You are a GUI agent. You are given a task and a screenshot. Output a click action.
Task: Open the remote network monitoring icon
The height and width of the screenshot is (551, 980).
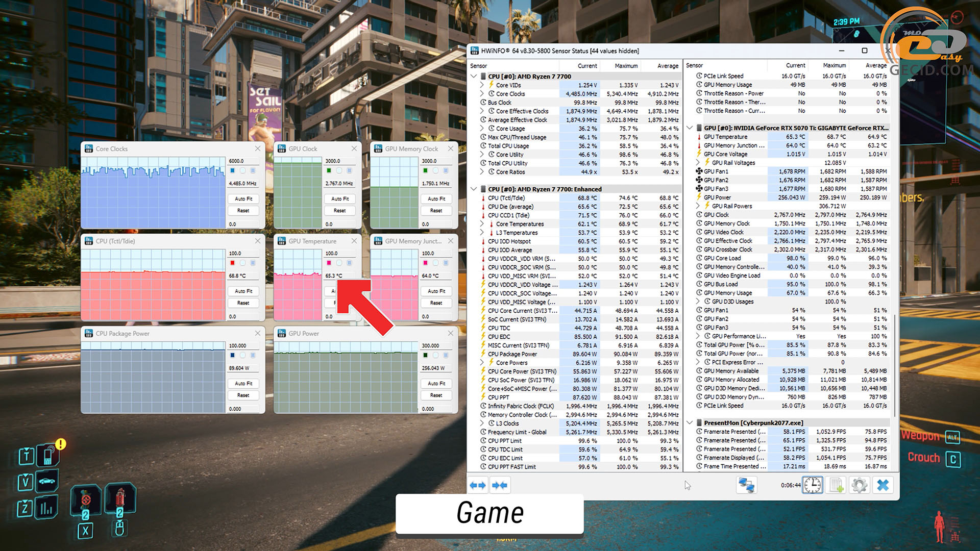click(746, 485)
